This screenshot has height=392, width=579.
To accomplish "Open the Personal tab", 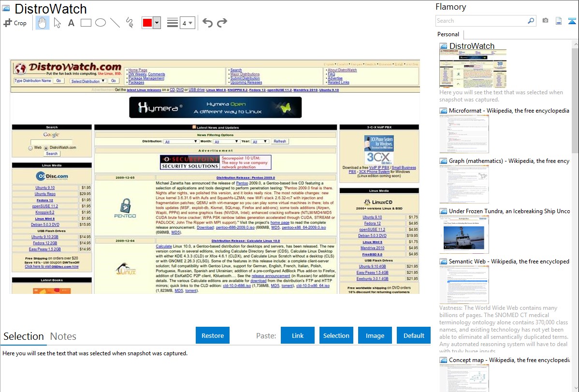I will (x=449, y=34).
